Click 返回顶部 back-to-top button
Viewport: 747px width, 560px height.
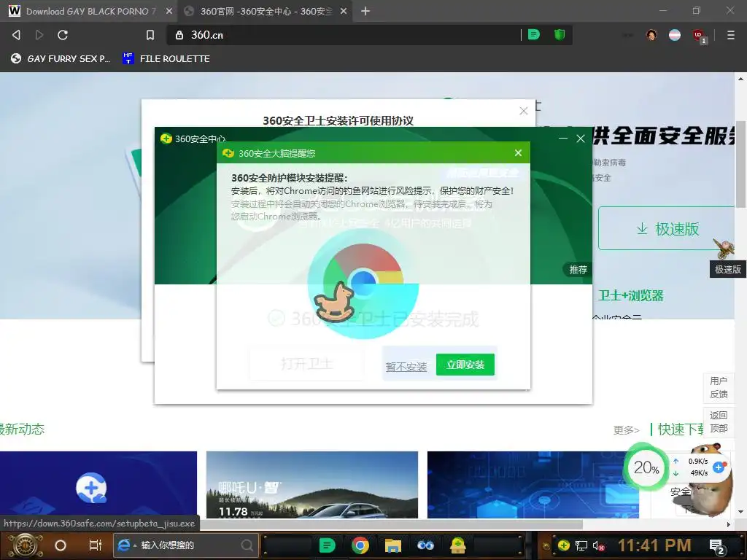click(x=719, y=422)
